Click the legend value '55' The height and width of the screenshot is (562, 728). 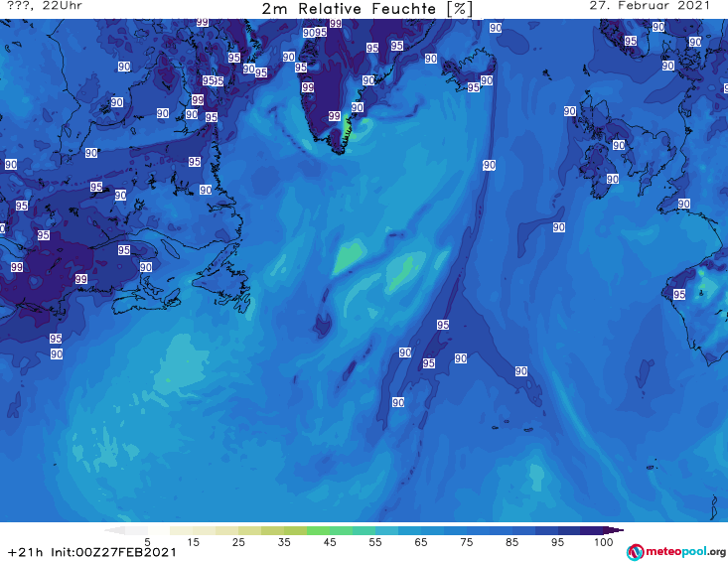click(375, 542)
